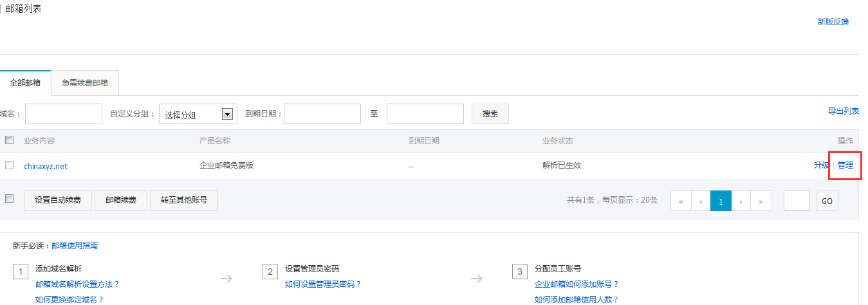Open the chinaxyz.net domain link
The width and height of the screenshot is (868, 305).
(46, 166)
